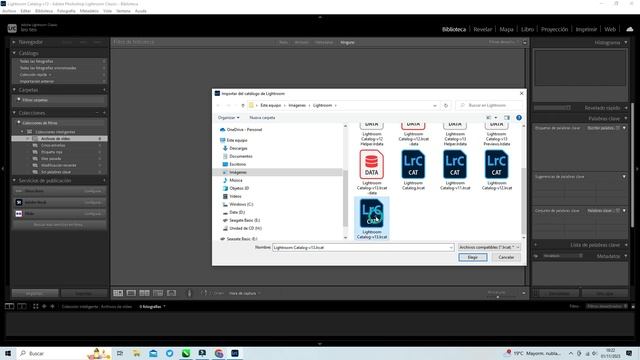Click Este equipo in the address breadcrumb
The width and height of the screenshot is (640, 360).
tap(271, 105)
